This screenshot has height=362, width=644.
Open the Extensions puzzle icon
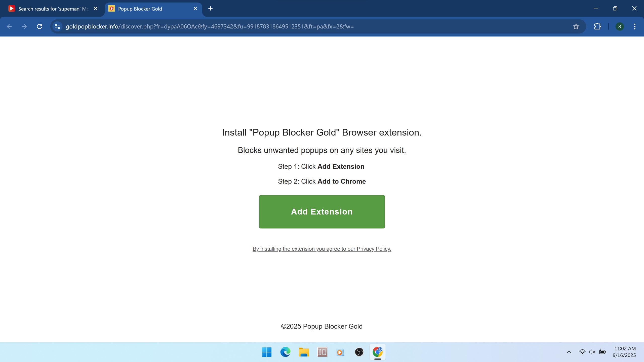pos(597,26)
